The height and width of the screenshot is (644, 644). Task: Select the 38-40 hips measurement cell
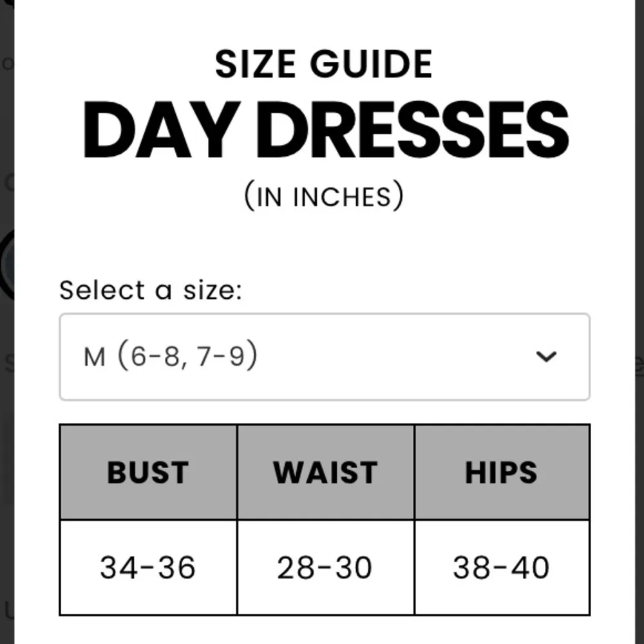click(x=501, y=567)
